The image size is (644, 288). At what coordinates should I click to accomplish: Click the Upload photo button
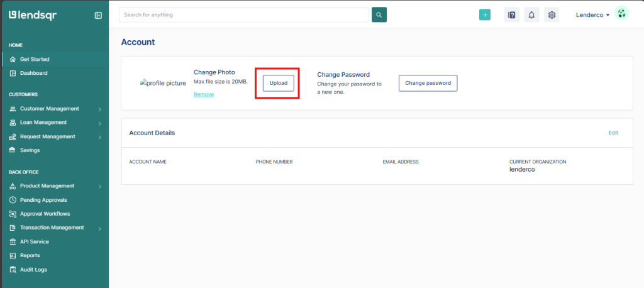pyautogui.click(x=278, y=83)
